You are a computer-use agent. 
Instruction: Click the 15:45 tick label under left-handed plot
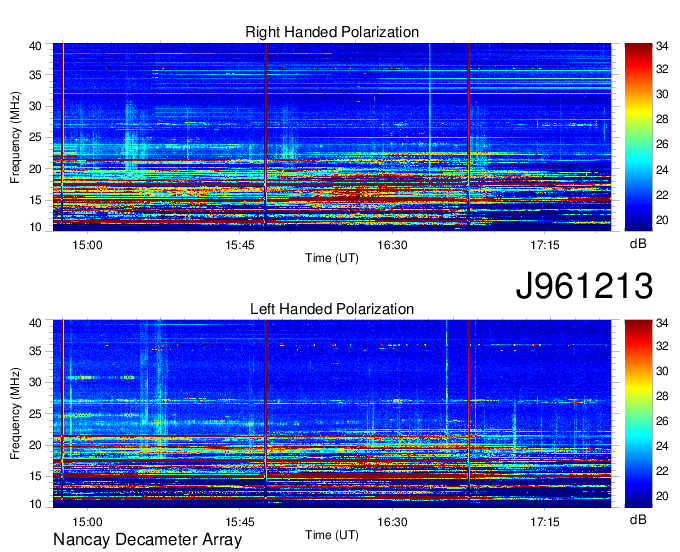pos(240,522)
